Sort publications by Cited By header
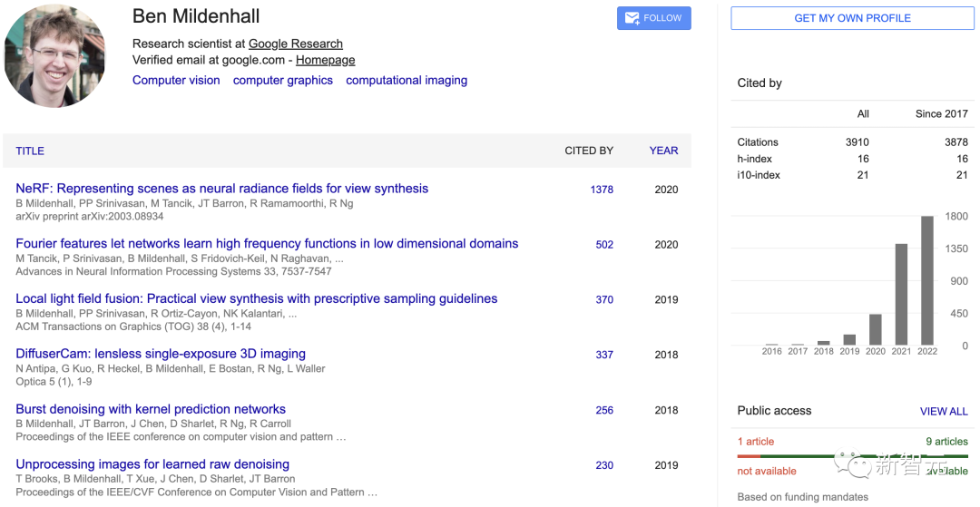 (589, 151)
